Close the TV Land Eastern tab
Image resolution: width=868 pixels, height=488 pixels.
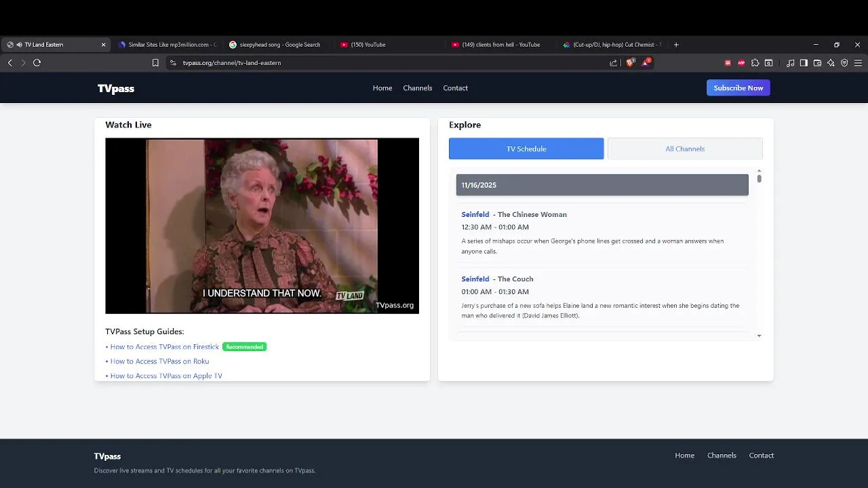coord(103,45)
